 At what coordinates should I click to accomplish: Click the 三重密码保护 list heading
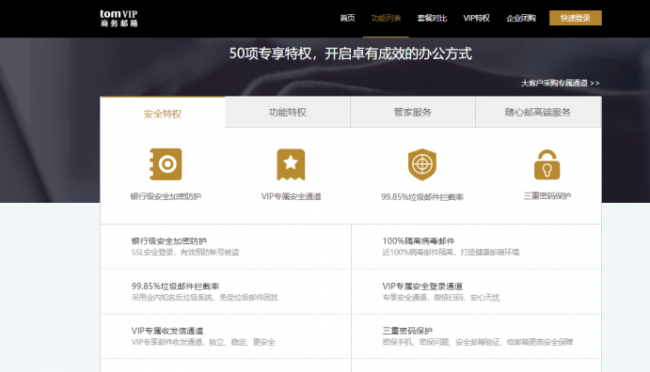coord(407,331)
